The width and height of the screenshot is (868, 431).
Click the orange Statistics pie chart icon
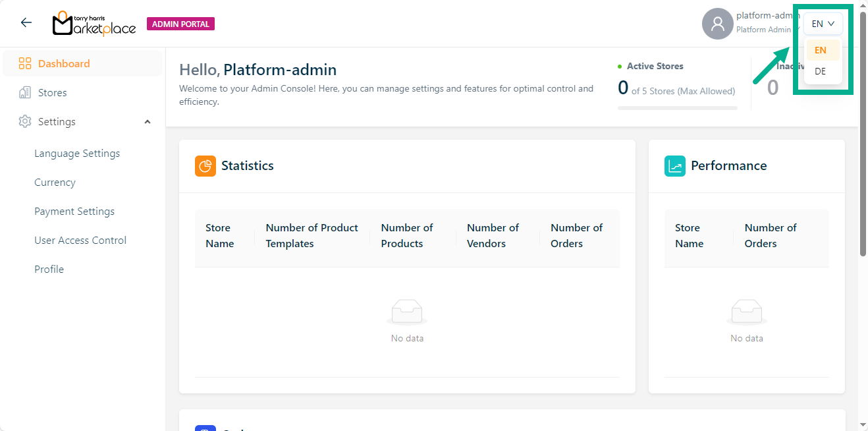click(205, 166)
